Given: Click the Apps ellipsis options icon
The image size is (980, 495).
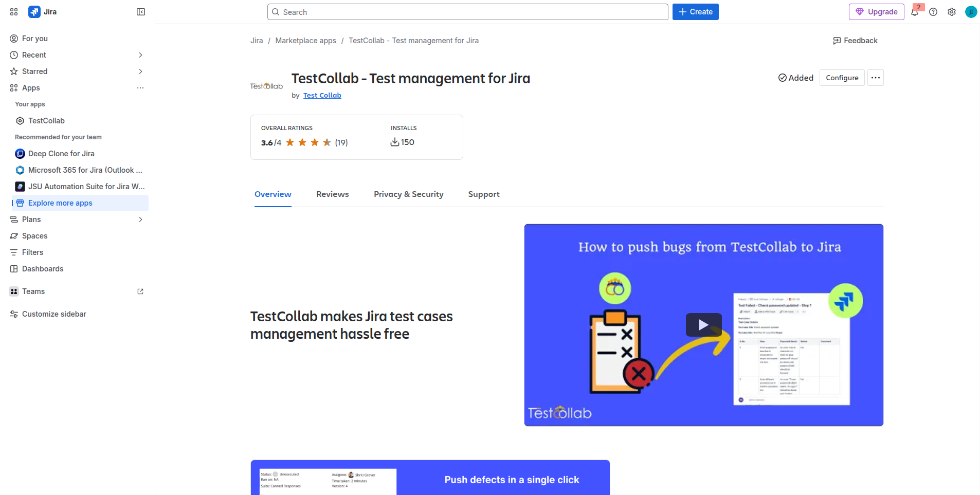Looking at the screenshot, I should point(140,88).
